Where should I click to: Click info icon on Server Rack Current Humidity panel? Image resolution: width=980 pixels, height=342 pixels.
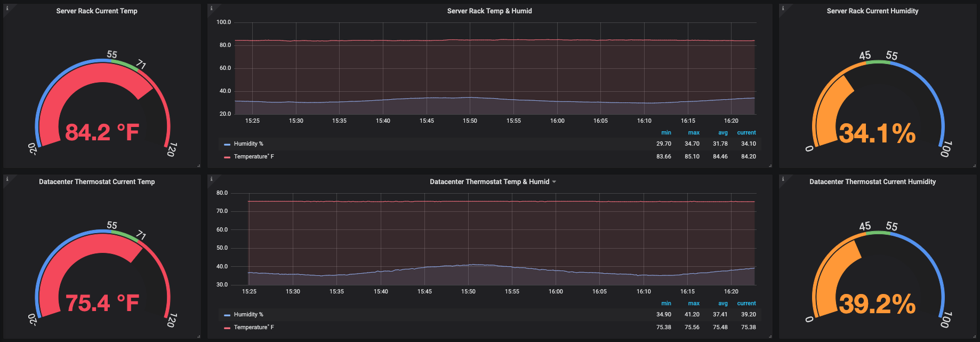point(783,9)
